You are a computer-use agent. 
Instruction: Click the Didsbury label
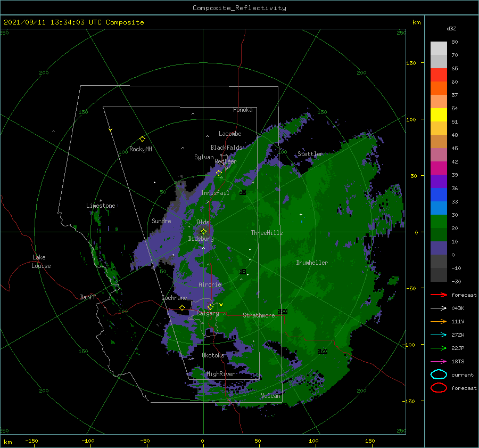point(201,239)
